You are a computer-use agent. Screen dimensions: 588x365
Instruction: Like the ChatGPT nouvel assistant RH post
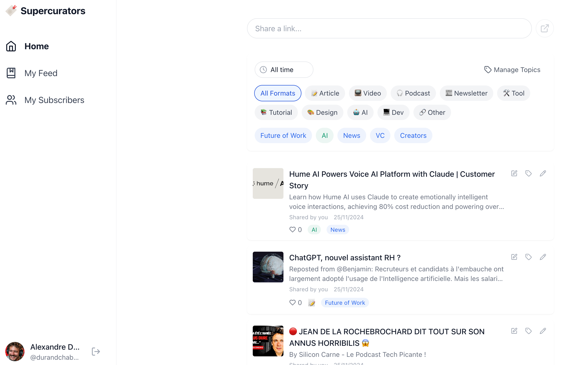(292, 303)
